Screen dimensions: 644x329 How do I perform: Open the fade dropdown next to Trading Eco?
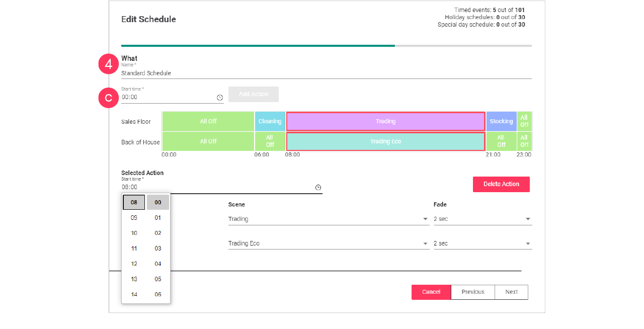[x=527, y=243]
